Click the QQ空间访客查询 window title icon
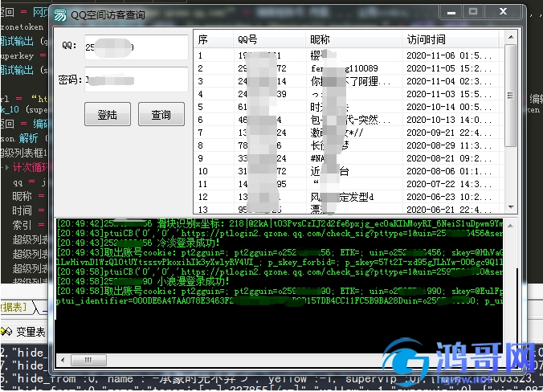The width and height of the screenshot is (543, 392). point(60,15)
